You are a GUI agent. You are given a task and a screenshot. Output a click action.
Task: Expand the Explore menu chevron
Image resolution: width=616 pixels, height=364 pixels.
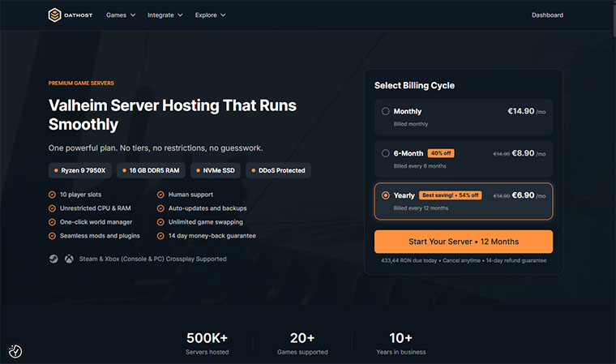click(x=223, y=15)
